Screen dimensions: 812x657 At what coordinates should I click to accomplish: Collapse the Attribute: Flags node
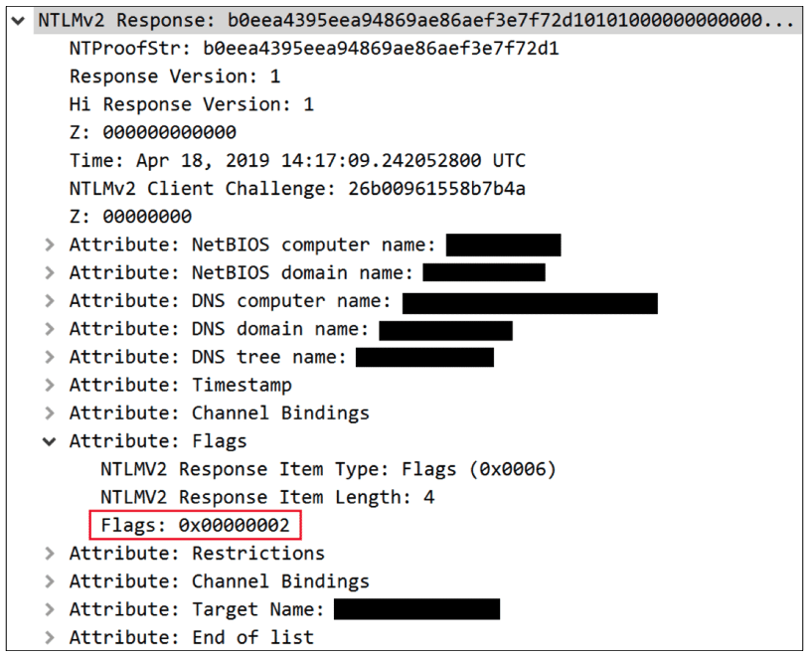(50, 441)
